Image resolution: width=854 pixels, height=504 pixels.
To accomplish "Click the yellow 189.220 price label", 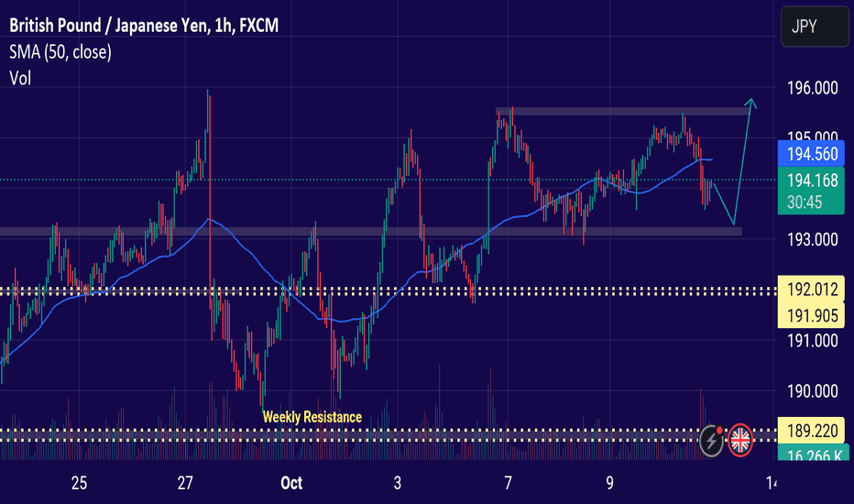I will point(811,431).
